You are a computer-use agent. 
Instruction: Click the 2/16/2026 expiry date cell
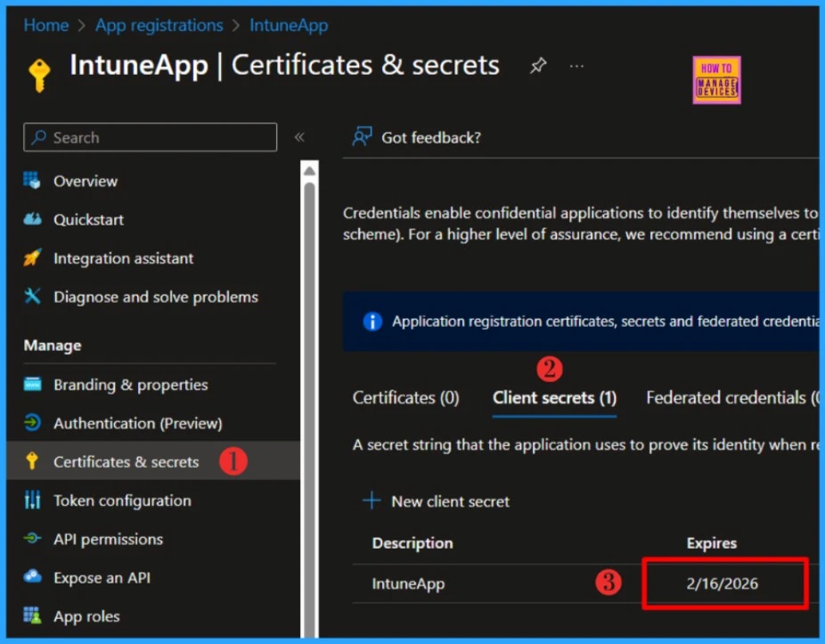pos(722,583)
